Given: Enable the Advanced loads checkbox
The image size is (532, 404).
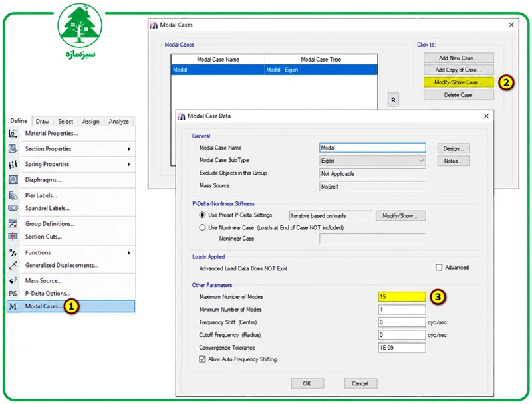Looking at the screenshot, I should pos(439,267).
